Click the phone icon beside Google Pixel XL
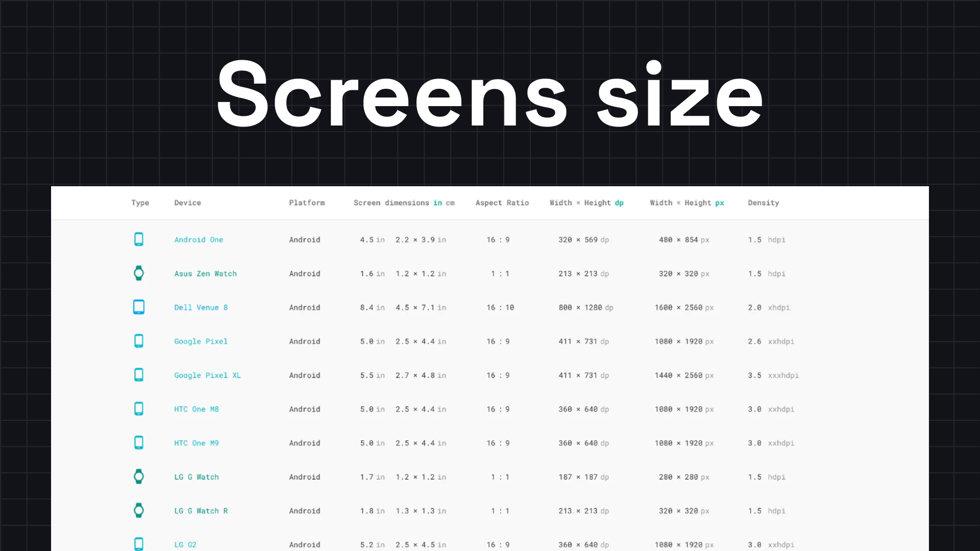Screen dimensions: 980x551 [138, 375]
